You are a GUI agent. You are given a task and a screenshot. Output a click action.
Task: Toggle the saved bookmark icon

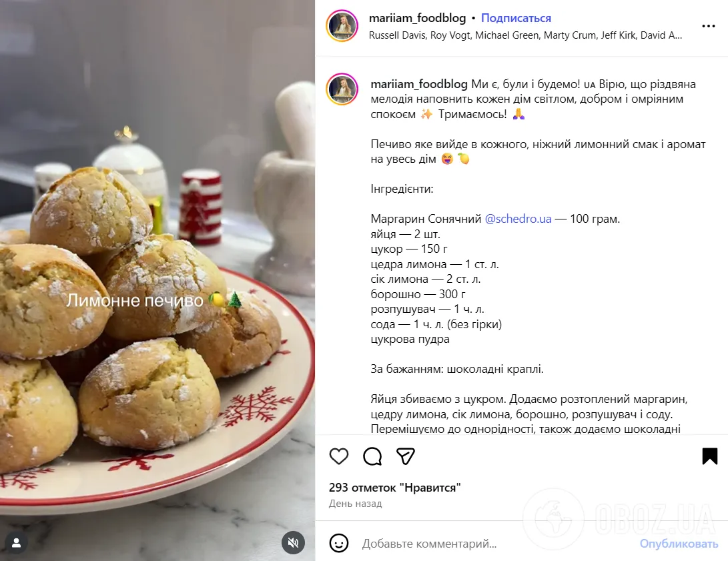pos(710,456)
